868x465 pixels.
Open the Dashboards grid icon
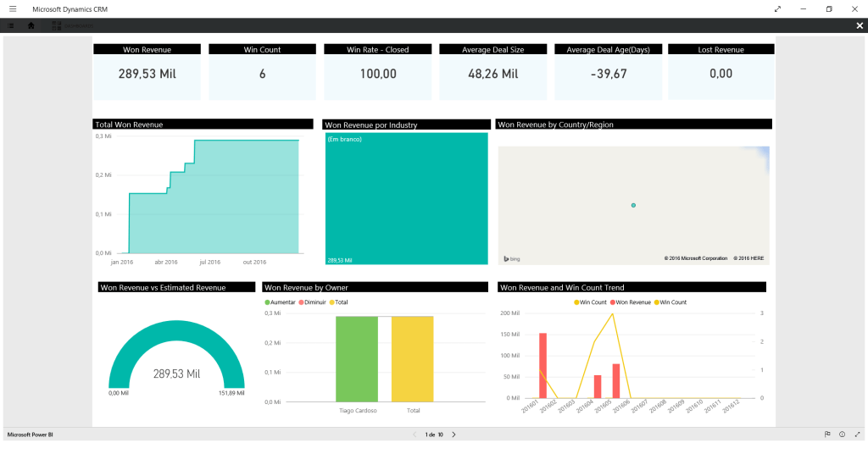pos(57,25)
